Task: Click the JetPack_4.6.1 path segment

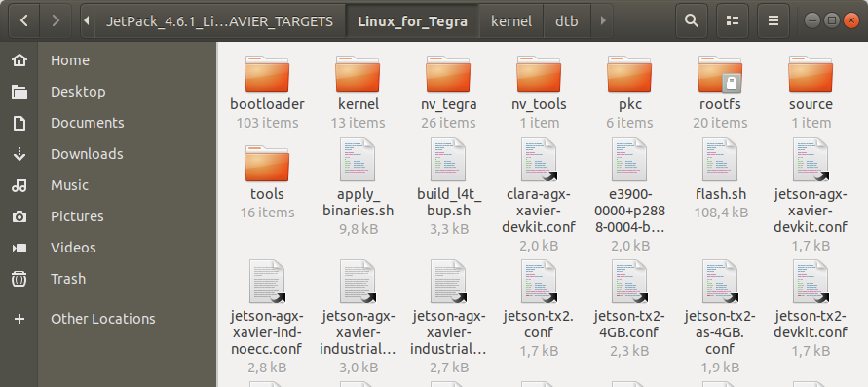Action: tap(220, 21)
